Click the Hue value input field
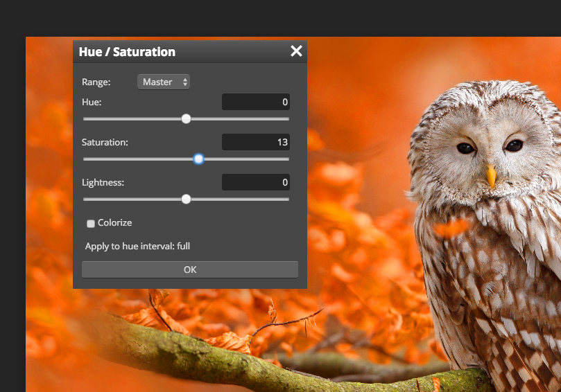 [255, 103]
